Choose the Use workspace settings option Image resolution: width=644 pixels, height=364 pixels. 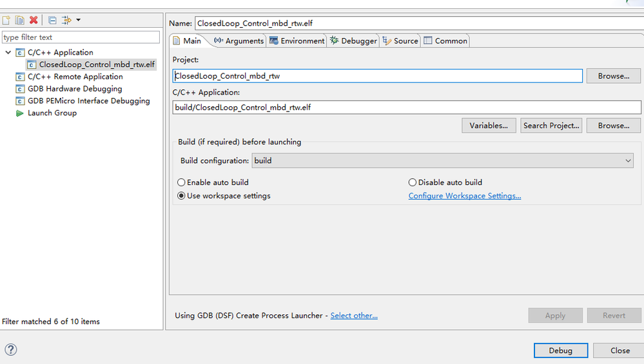(x=182, y=196)
